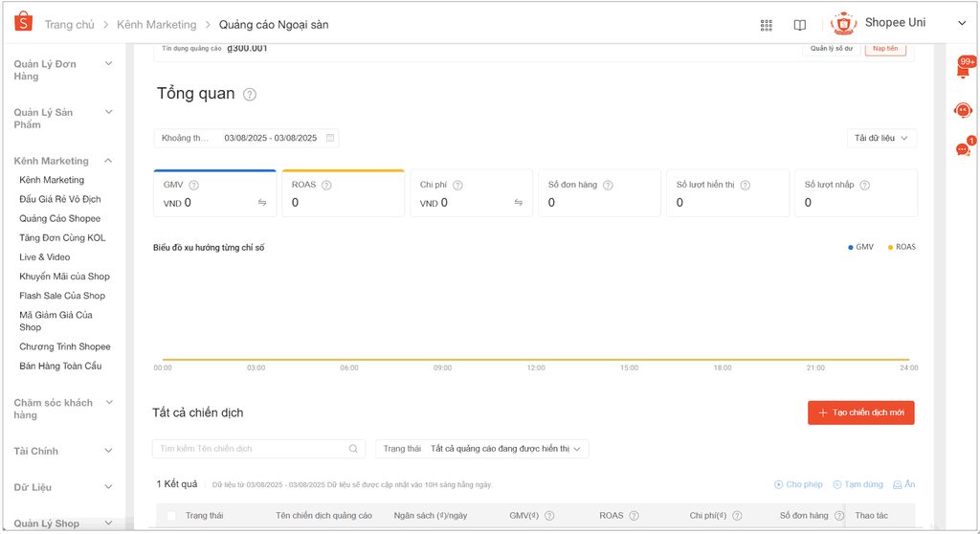Open Mã Giảm Giá Của Shop
This screenshot has height=534, width=980.
point(56,322)
